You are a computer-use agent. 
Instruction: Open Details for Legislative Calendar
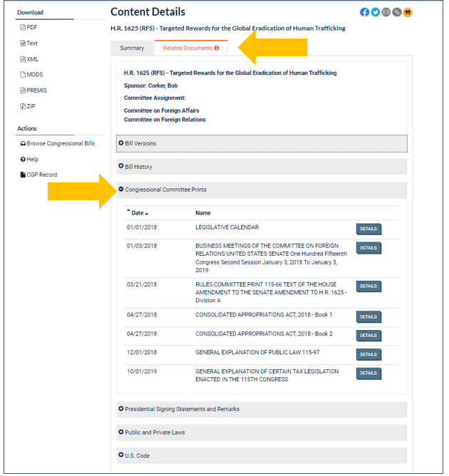pyautogui.click(x=368, y=229)
